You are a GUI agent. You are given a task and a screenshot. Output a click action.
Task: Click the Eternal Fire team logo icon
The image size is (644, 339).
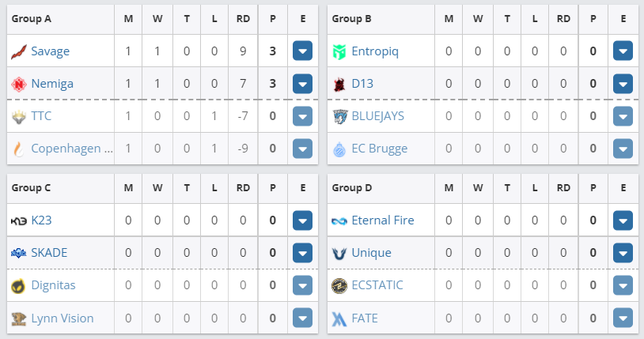339,220
